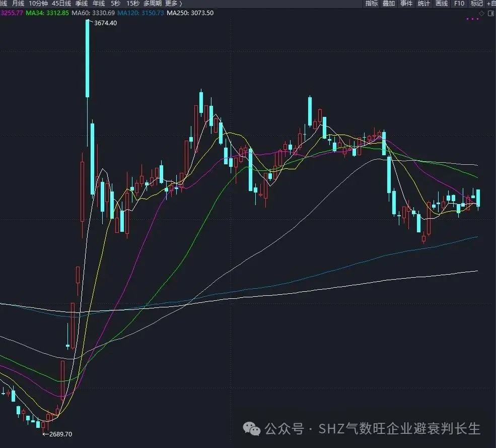Open the 指标 indicators menu
Viewport: 496px width, 448px height.
click(x=372, y=4)
